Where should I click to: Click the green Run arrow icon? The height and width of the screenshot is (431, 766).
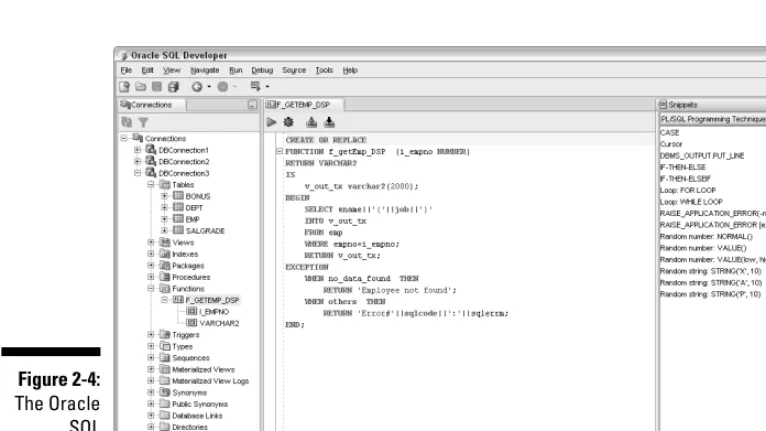271,122
